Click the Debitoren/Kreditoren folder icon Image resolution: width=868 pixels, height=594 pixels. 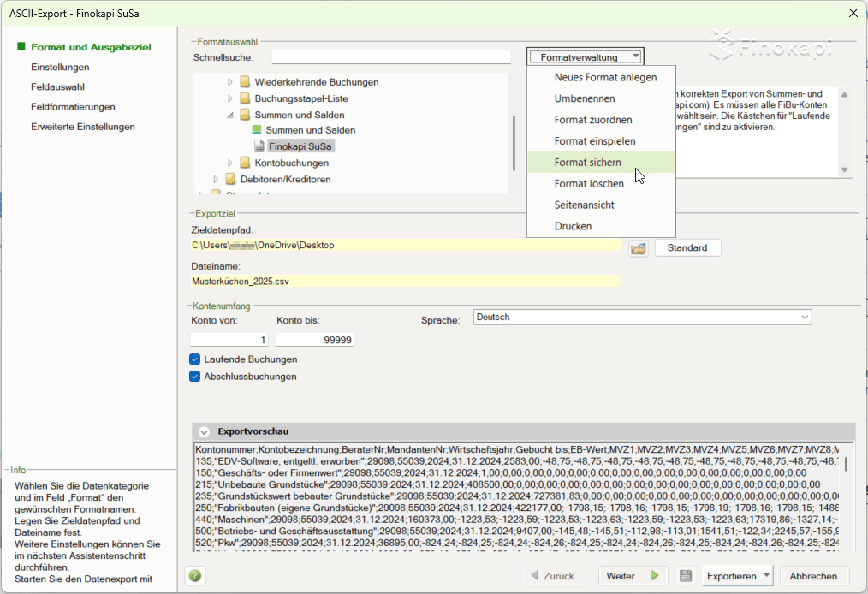point(230,180)
